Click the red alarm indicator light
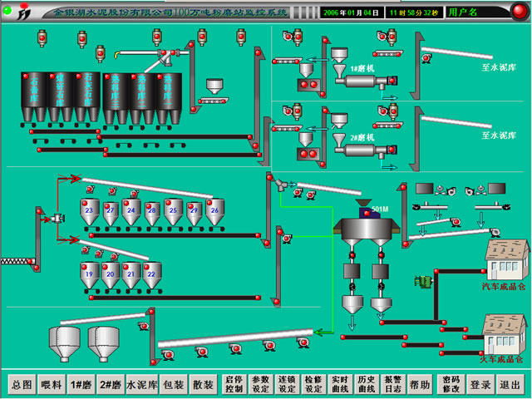The height and width of the screenshot is (399, 532). coord(515,12)
